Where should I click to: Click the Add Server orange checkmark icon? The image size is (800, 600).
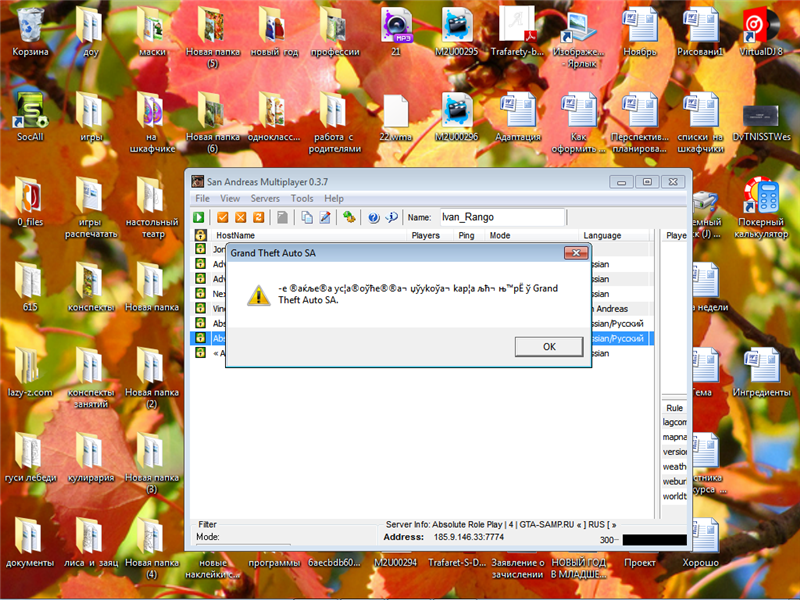pyautogui.click(x=223, y=217)
